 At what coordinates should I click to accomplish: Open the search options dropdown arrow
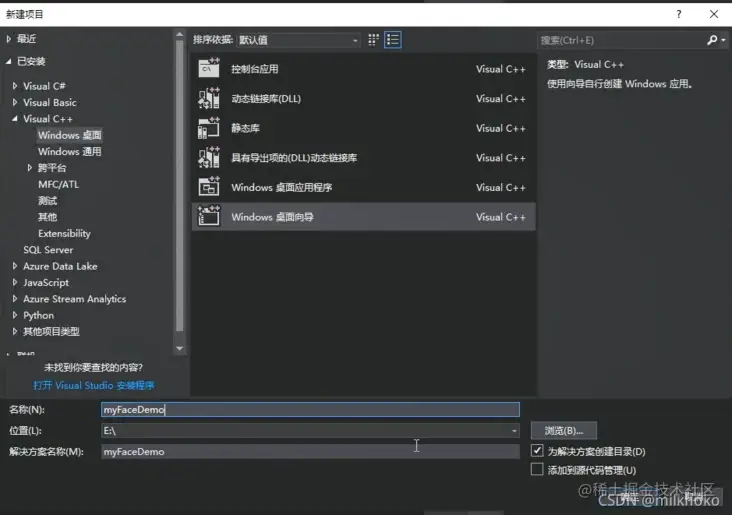pos(723,40)
